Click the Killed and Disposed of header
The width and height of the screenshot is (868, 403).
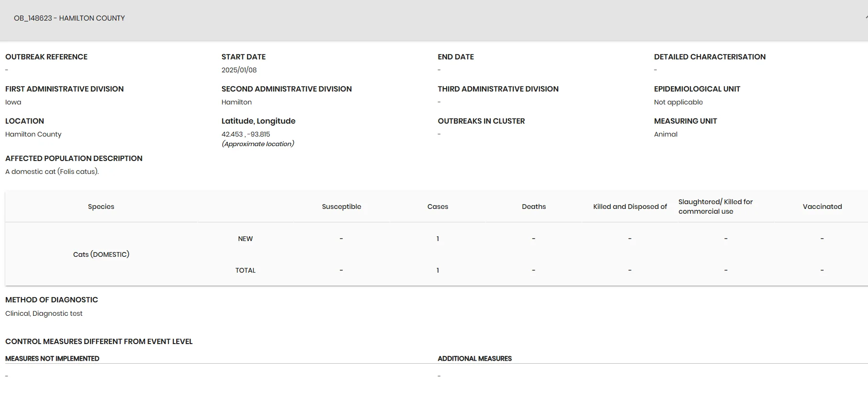(x=630, y=207)
